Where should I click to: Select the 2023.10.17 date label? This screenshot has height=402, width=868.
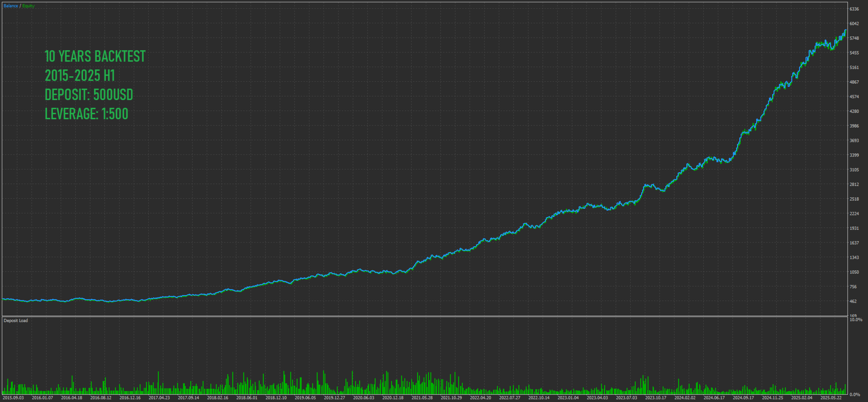pos(656,398)
